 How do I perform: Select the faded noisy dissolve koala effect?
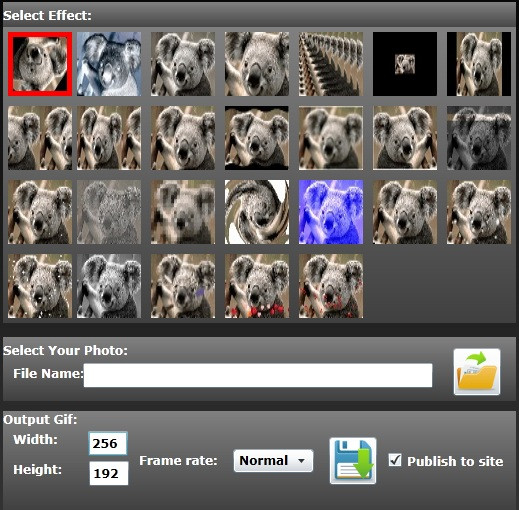coord(109,212)
